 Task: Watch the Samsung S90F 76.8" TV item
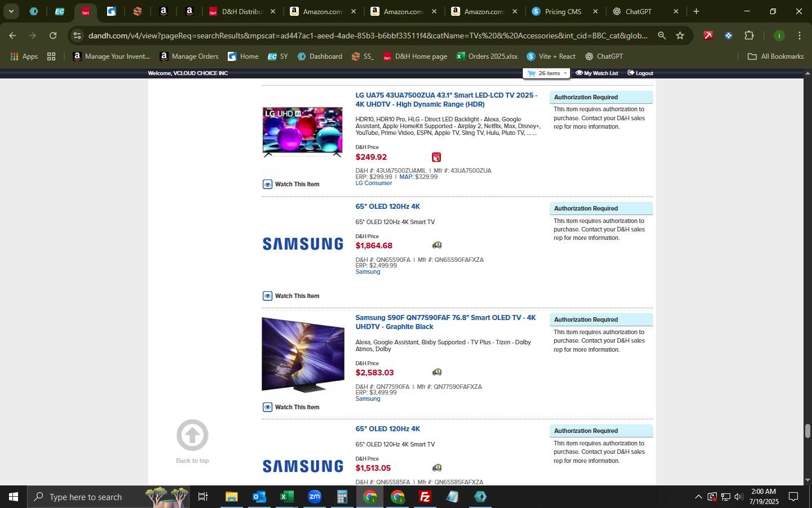click(x=291, y=407)
